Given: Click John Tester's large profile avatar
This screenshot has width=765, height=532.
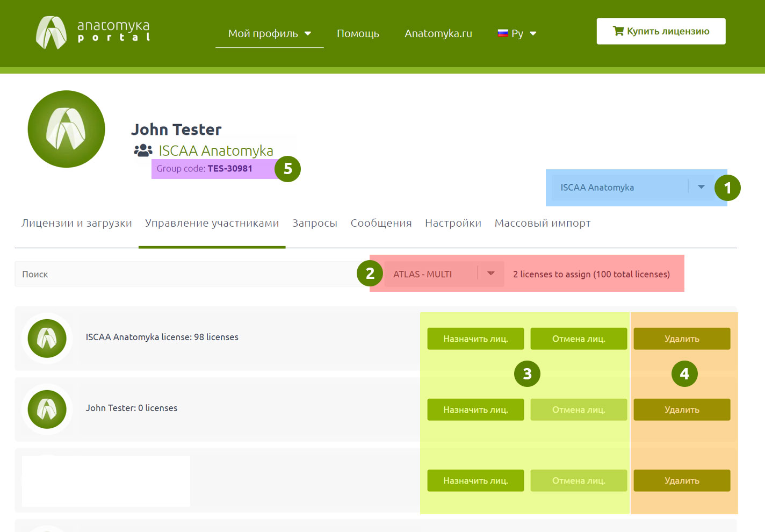Looking at the screenshot, I should pos(66,129).
